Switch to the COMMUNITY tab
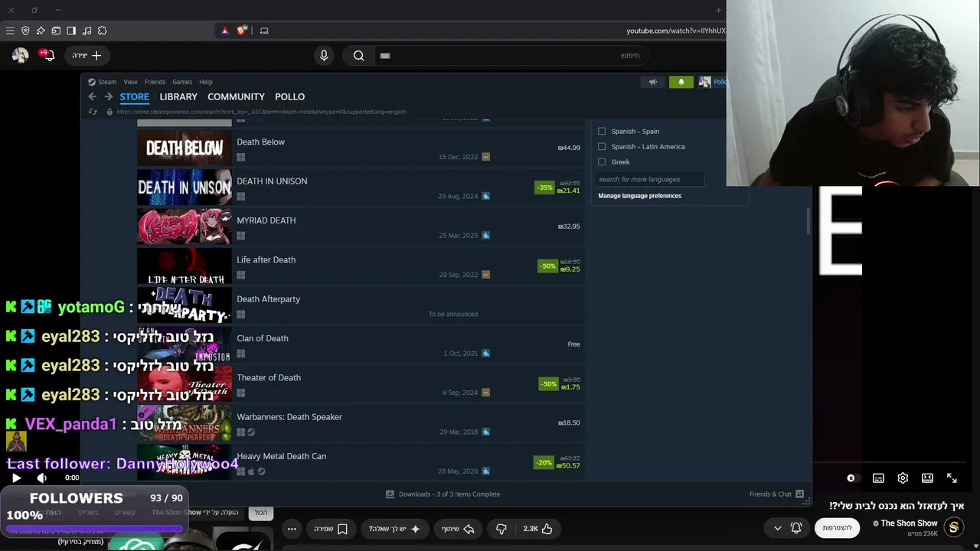980x551 pixels. 236,96
